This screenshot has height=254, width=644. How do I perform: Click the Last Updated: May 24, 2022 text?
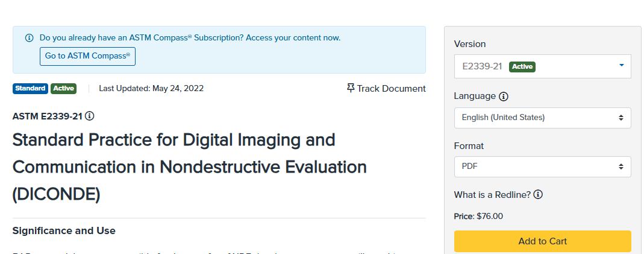pos(151,88)
